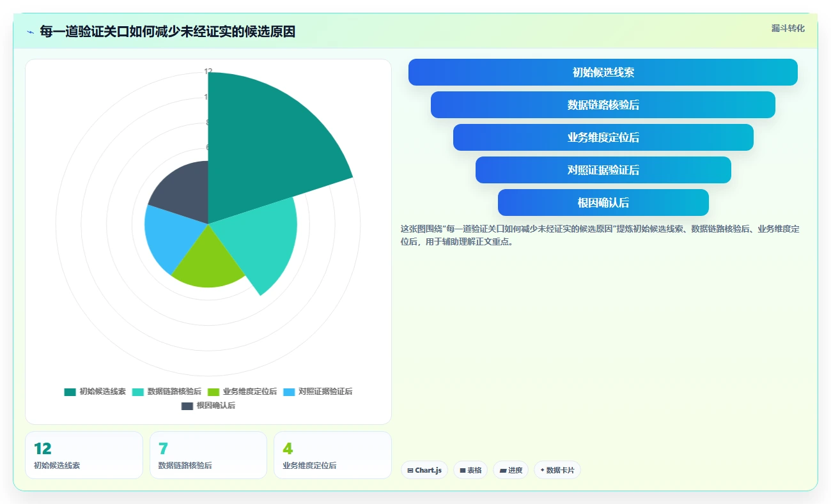
Task: Select the 对照证据验证后 funnel bar
Action: 603,170
